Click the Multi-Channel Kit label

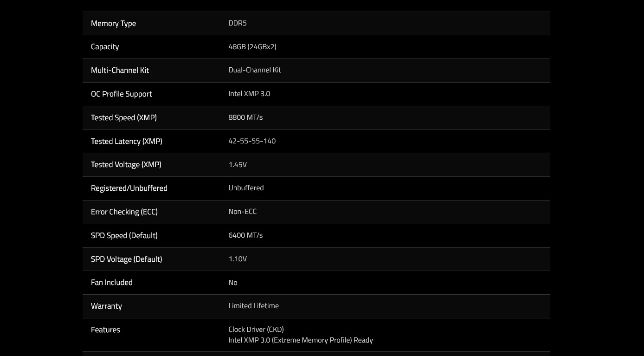point(120,71)
